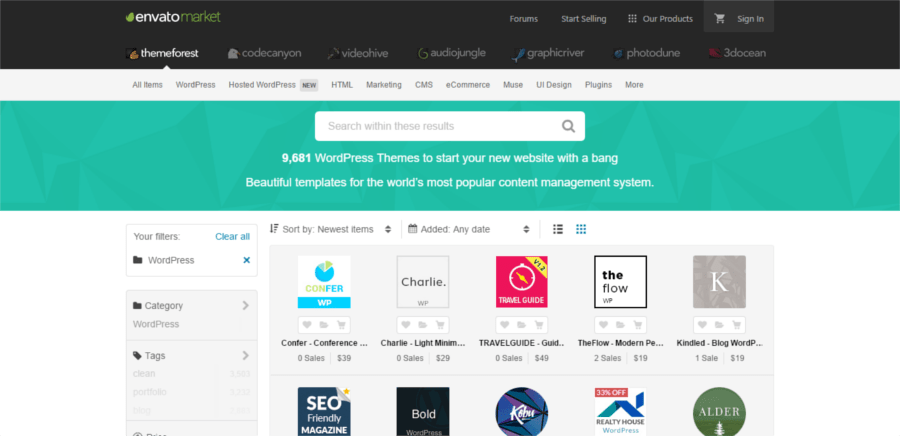Switch to grid view layout
Screen dimensions: 900x436
click(581, 229)
